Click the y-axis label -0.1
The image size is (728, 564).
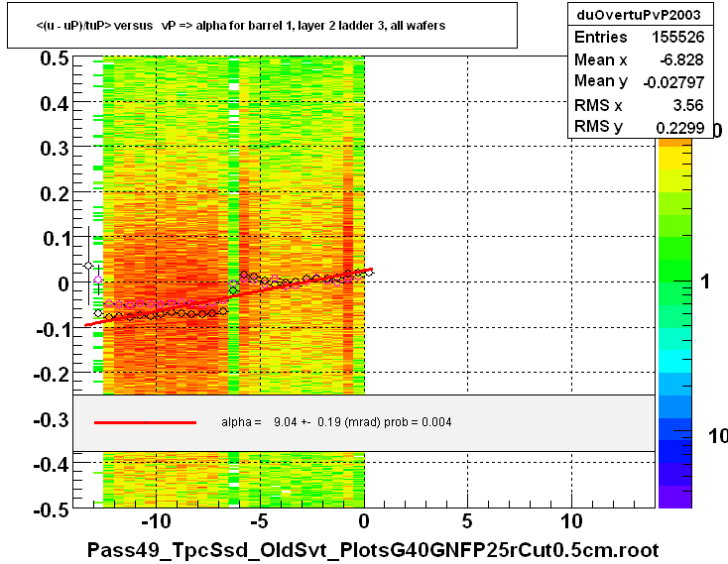tap(52, 330)
